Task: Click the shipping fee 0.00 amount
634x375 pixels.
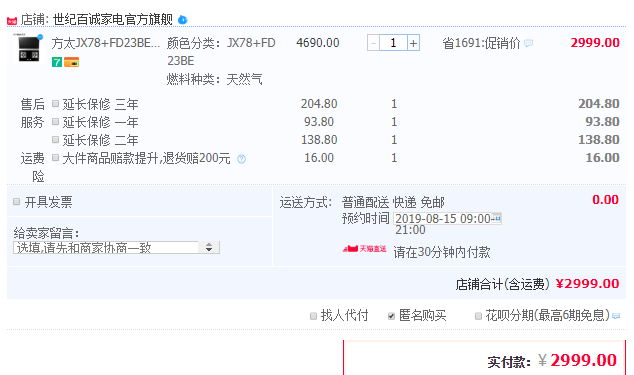Action: (x=605, y=200)
